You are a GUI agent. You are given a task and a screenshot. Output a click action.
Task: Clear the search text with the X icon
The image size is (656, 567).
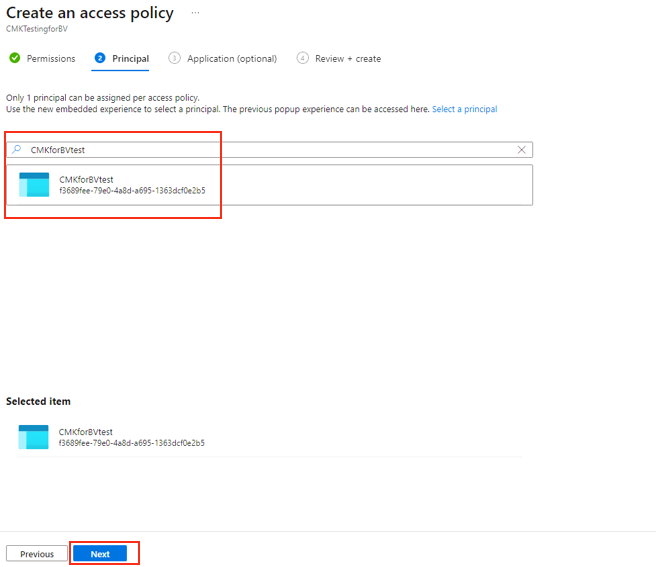click(521, 149)
